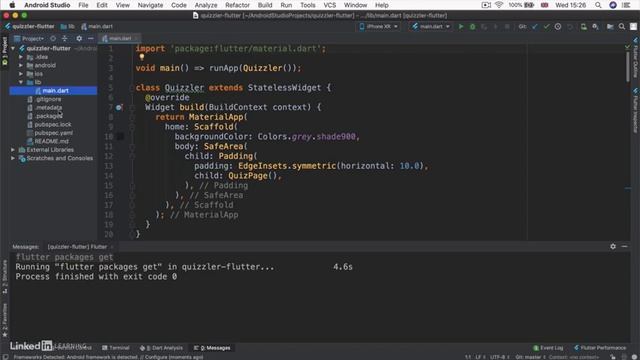
Task: Select main.dart file in project tree
Action: click(53, 91)
